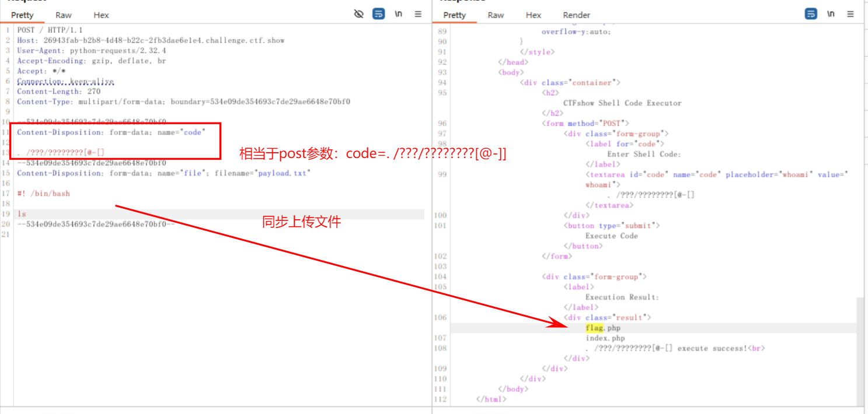This screenshot has height=414, width=868.
Task: Open the Response Render tab
Action: coord(577,15)
